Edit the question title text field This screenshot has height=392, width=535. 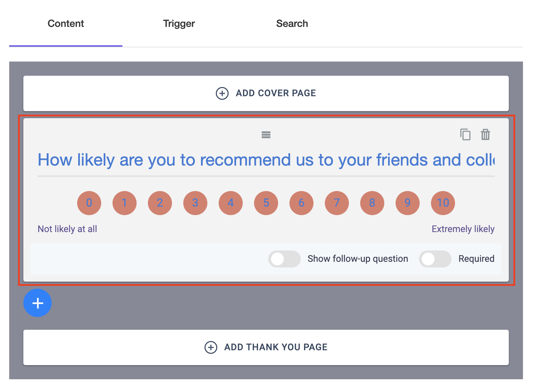[266, 160]
